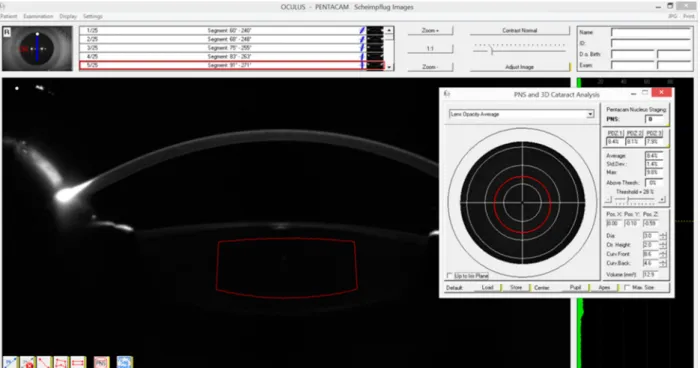
Task: Toggle the Max. Size checkbox
Action: [627, 288]
